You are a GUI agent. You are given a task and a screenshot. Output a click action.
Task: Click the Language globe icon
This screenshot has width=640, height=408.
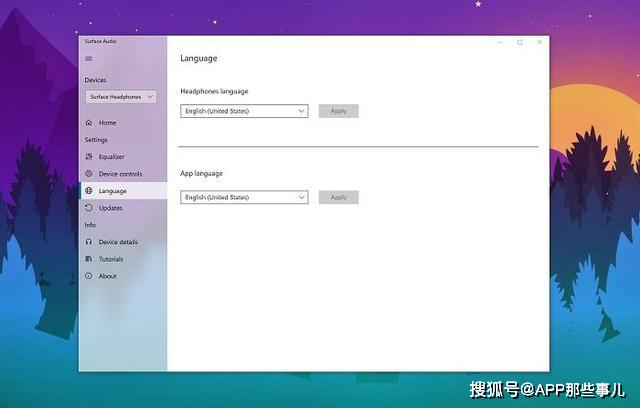(89, 191)
